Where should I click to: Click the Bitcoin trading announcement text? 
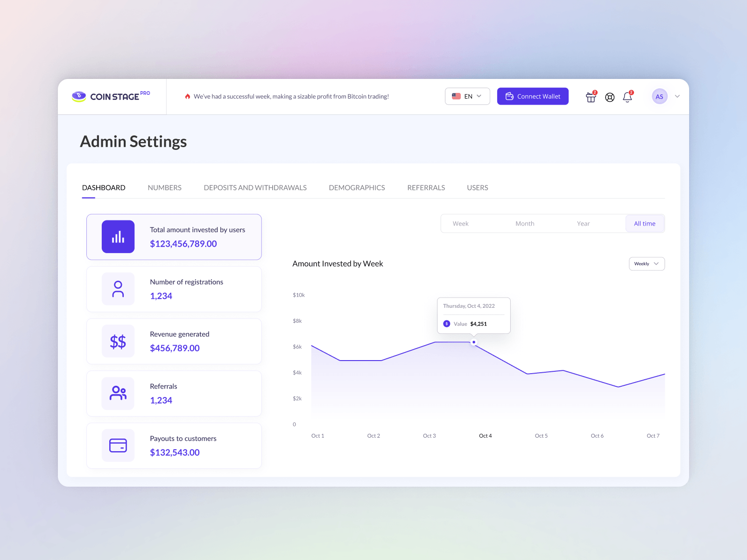point(291,97)
